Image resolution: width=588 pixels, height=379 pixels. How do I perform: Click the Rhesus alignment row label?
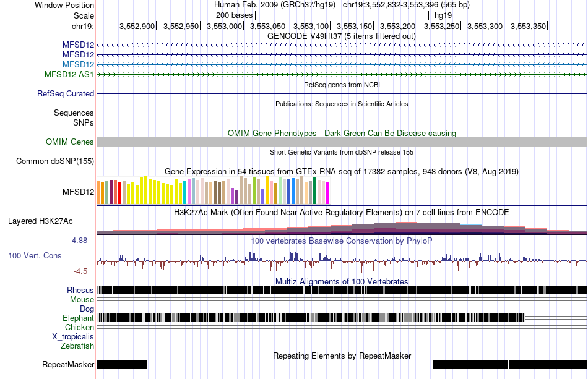pyautogui.click(x=80, y=290)
